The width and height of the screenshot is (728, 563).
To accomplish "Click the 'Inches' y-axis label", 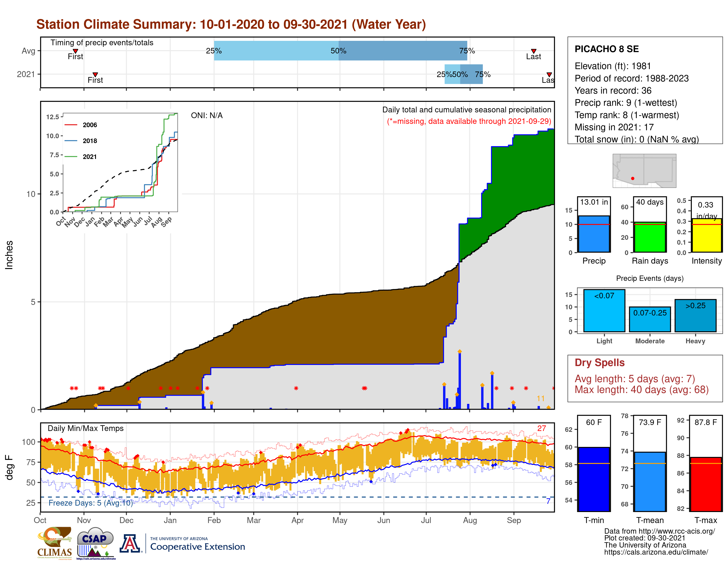I will tap(9, 255).
